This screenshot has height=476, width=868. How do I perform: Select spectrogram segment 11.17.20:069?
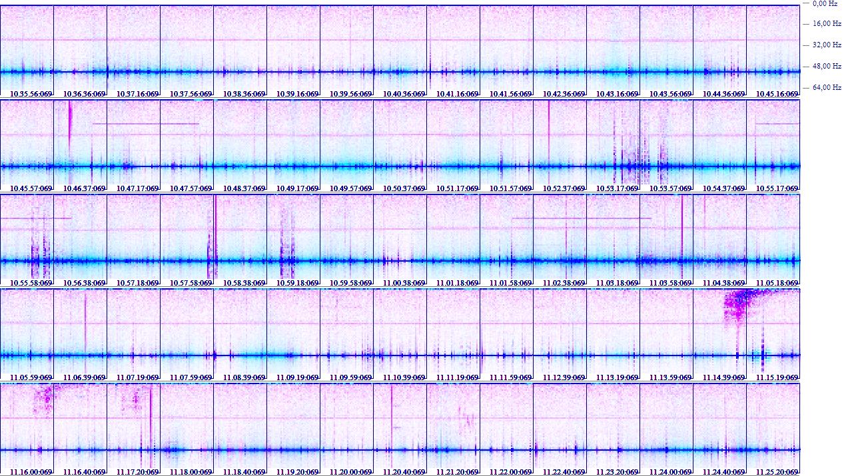click(133, 430)
